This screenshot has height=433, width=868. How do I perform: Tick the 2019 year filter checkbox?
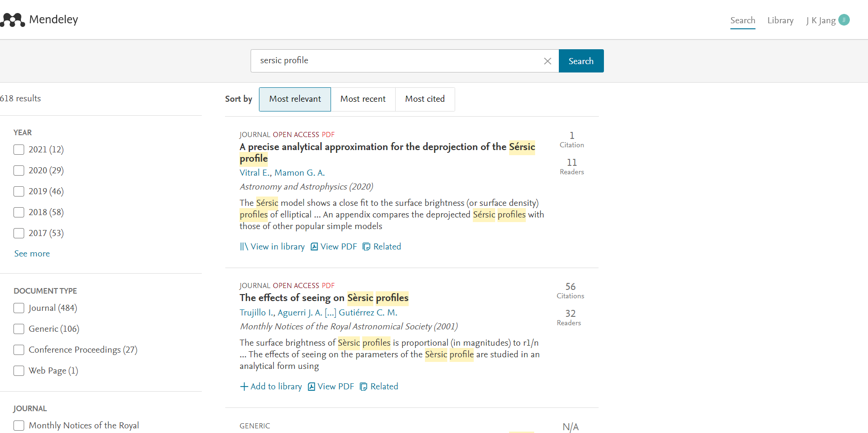(x=19, y=191)
